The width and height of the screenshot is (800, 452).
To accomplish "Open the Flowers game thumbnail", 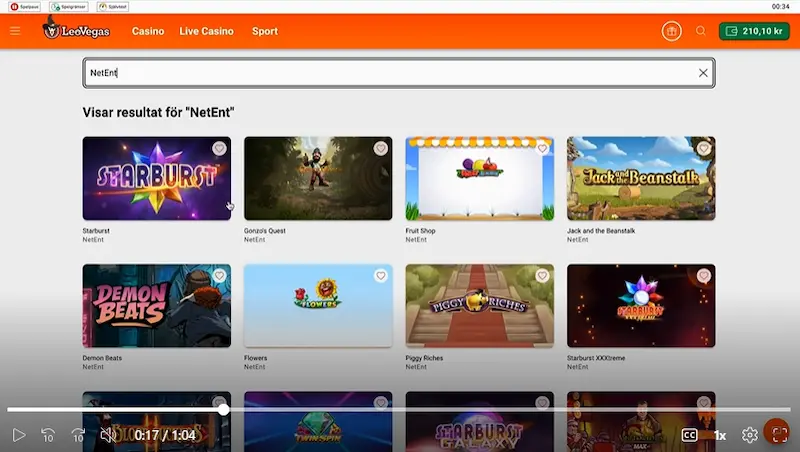I will (318, 306).
